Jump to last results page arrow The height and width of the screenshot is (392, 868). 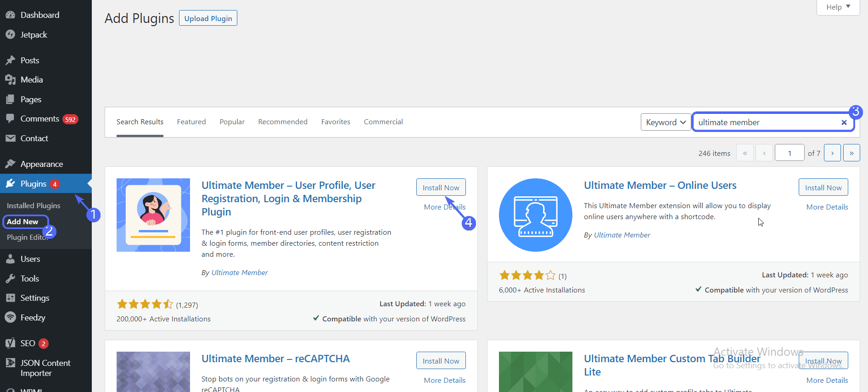pyautogui.click(x=851, y=153)
